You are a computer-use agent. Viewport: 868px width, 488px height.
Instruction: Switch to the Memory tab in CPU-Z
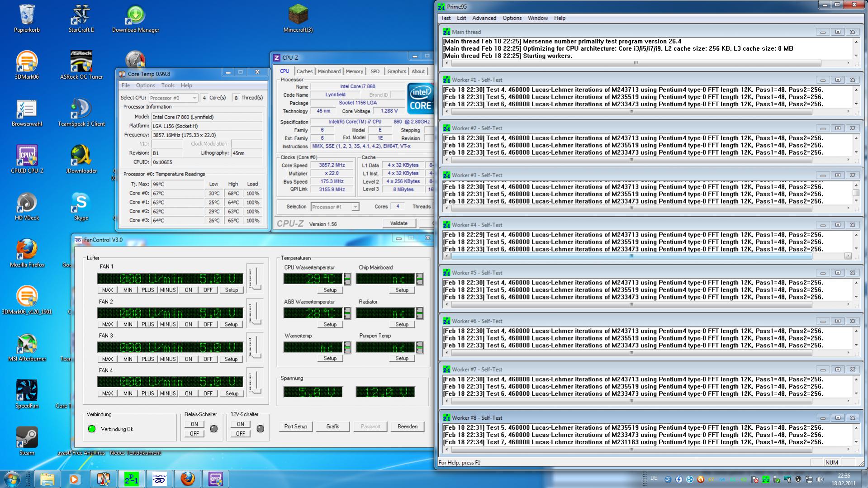pos(354,71)
